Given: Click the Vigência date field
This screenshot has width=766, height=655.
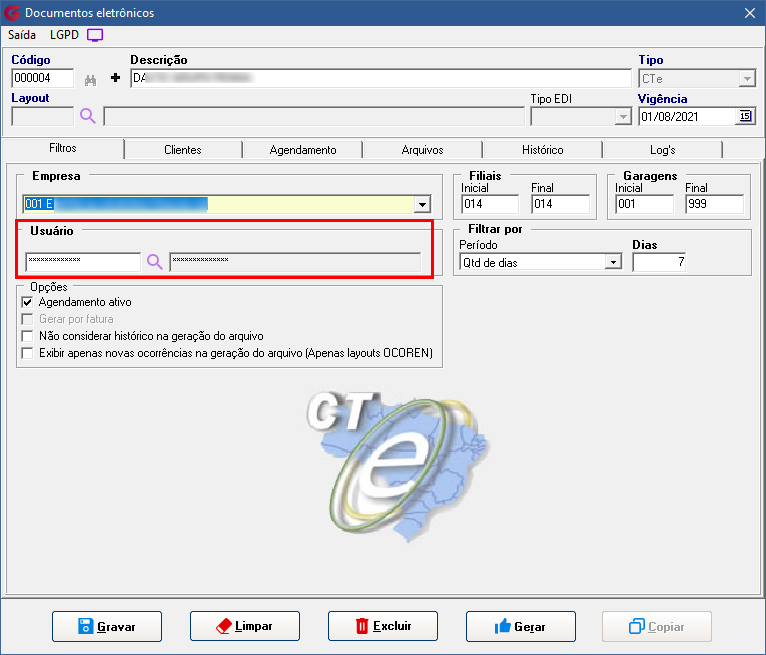Looking at the screenshot, I should (688, 116).
